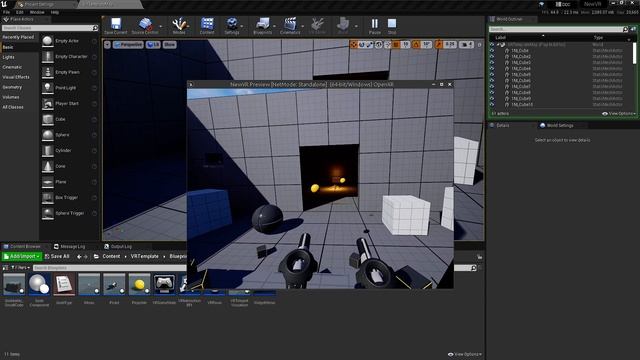
Task: Select the Empty Pawn actor icon
Action: (47, 72)
